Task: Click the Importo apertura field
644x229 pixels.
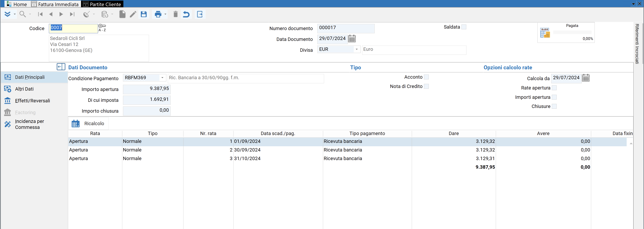Action: (x=147, y=89)
